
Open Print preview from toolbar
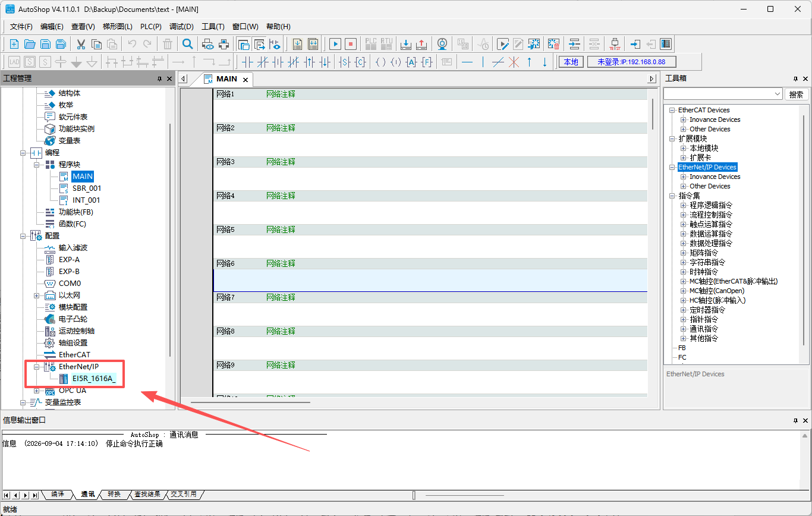coord(207,44)
